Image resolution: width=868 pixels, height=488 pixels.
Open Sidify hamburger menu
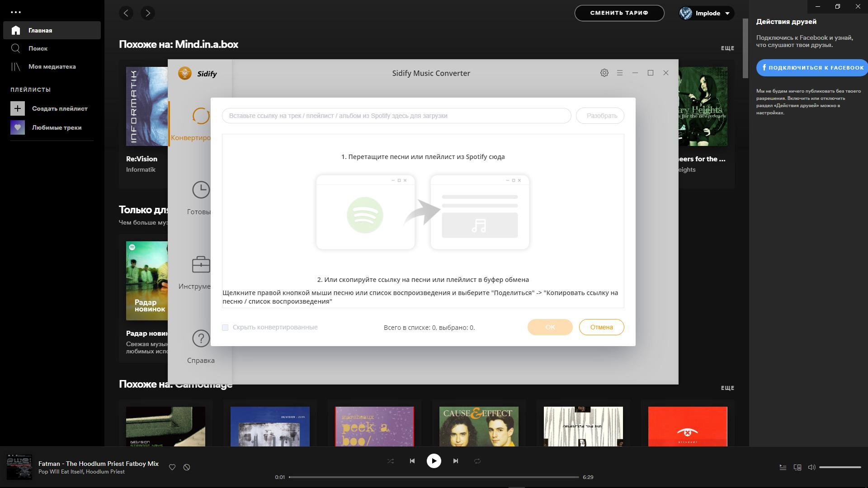click(x=620, y=73)
